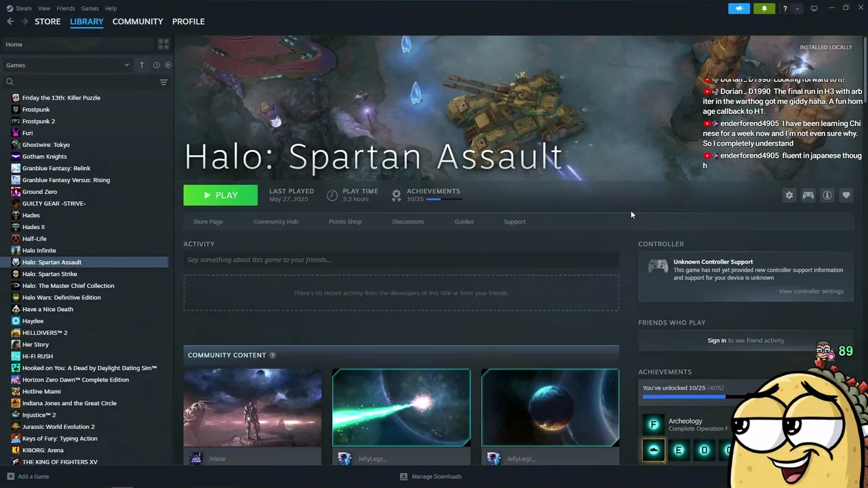The height and width of the screenshot is (488, 868).
Task: Click View controller settings link
Action: click(811, 291)
